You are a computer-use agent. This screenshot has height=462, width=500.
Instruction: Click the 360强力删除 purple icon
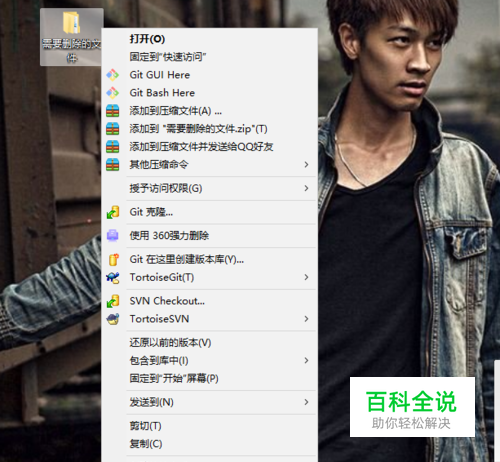coord(112,236)
